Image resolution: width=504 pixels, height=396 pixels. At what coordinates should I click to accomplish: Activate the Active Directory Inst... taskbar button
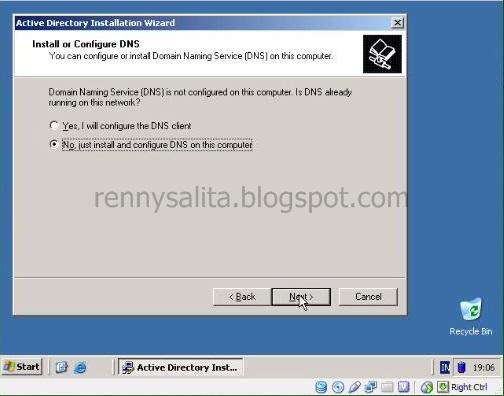180,367
